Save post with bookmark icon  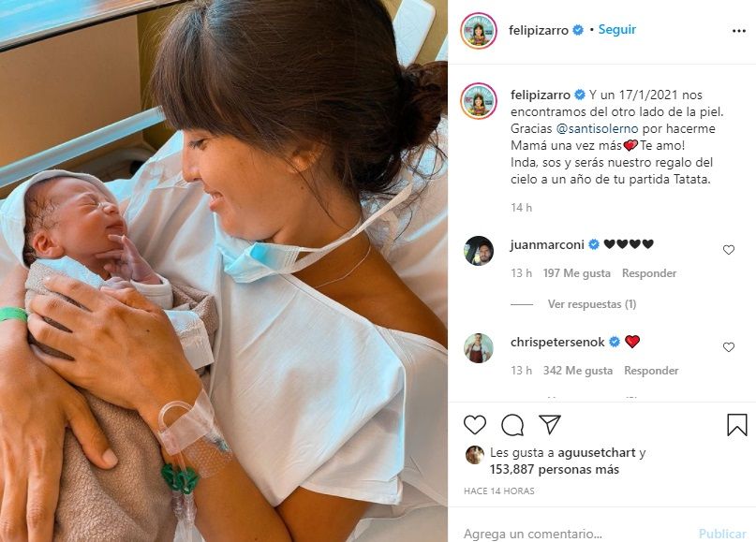tap(736, 425)
